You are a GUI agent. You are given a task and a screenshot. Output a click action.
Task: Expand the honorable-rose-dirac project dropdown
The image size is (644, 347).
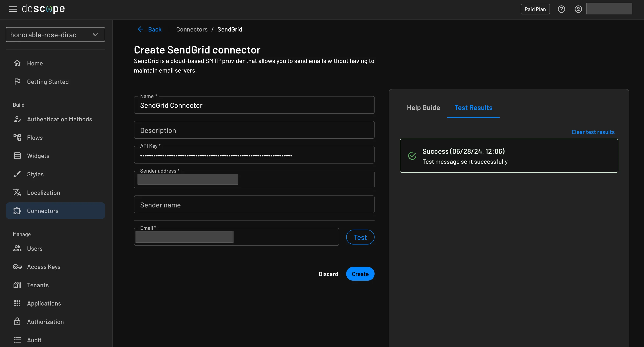55,35
